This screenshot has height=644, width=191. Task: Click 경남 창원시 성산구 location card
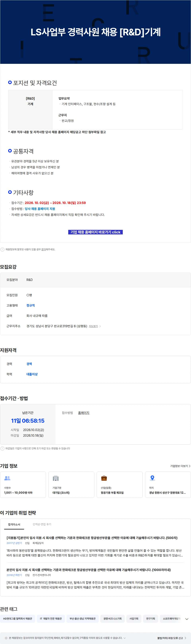[168, 485]
